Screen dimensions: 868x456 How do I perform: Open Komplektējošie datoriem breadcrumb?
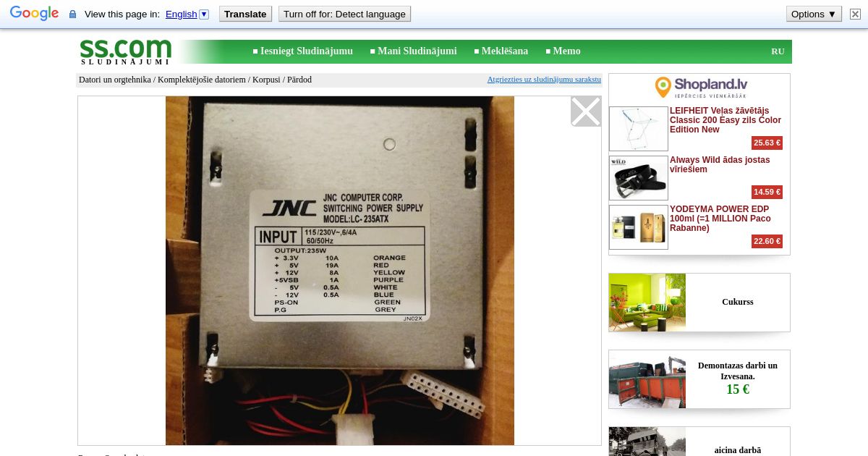202,80
